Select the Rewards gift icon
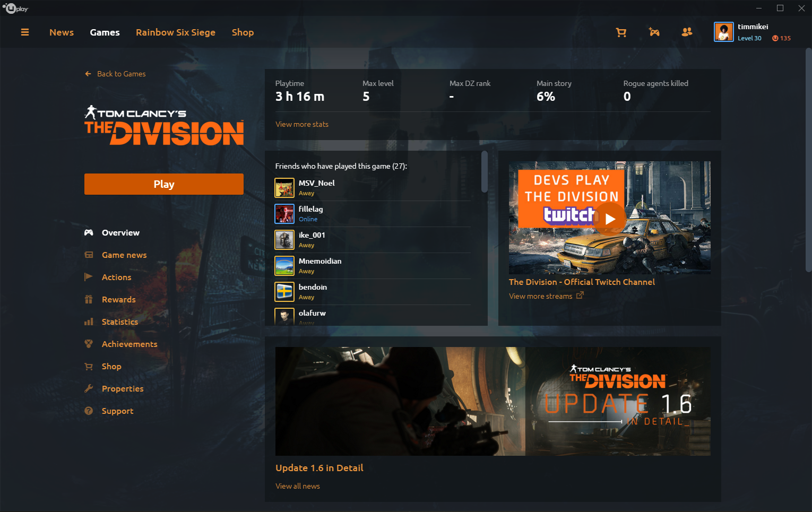The height and width of the screenshot is (512, 812). [x=89, y=299]
